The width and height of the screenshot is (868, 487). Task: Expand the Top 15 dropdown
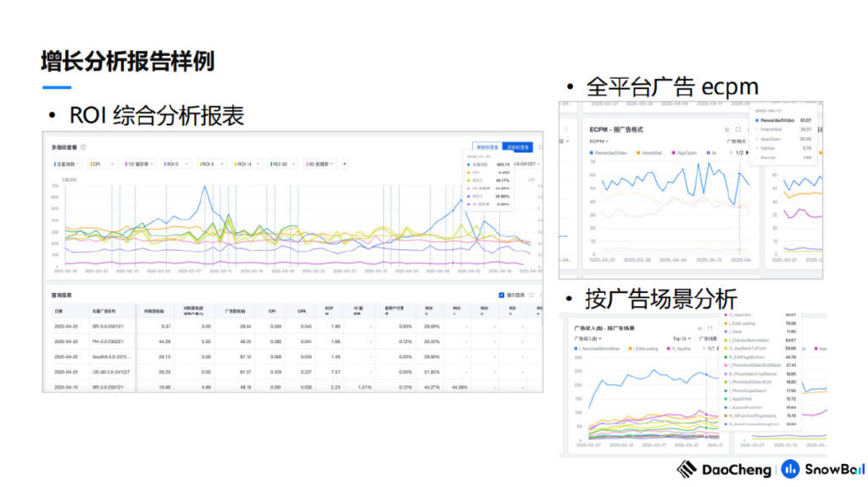pyautogui.click(x=682, y=339)
